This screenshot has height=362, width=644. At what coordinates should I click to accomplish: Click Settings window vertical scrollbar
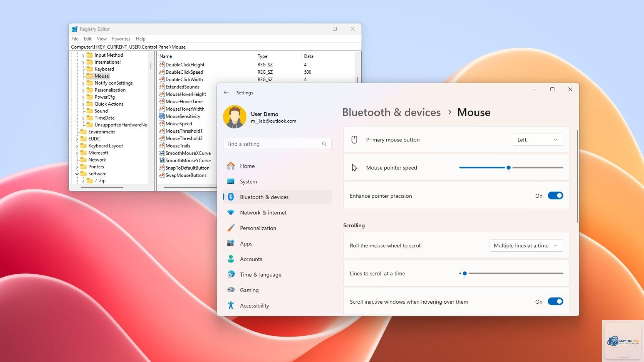tap(578, 176)
